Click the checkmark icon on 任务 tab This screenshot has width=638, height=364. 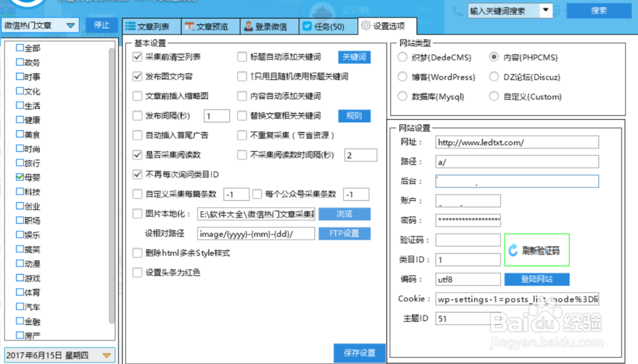[308, 26]
